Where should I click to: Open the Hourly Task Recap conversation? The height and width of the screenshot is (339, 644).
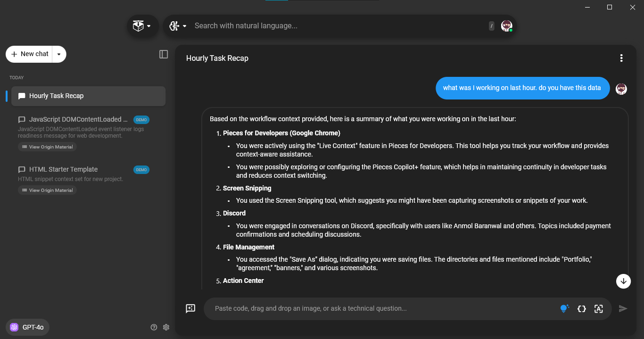point(88,96)
